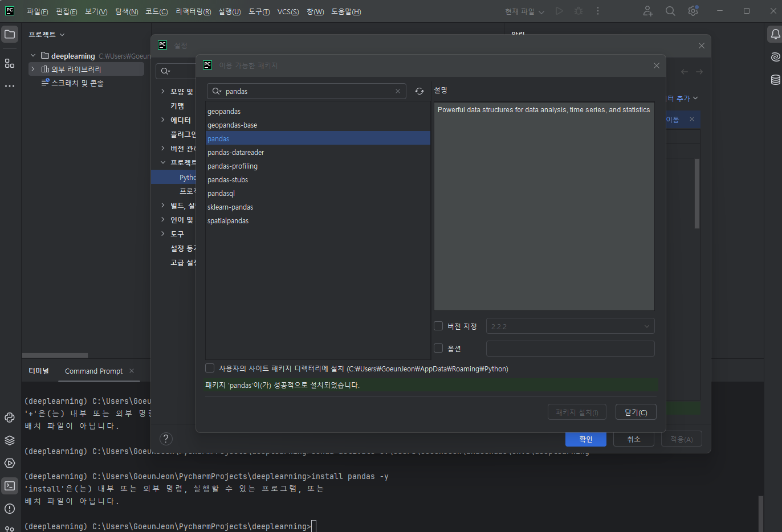Close the Command Prompt terminal tab
Viewport: 782px width, 532px height.
[x=132, y=371]
